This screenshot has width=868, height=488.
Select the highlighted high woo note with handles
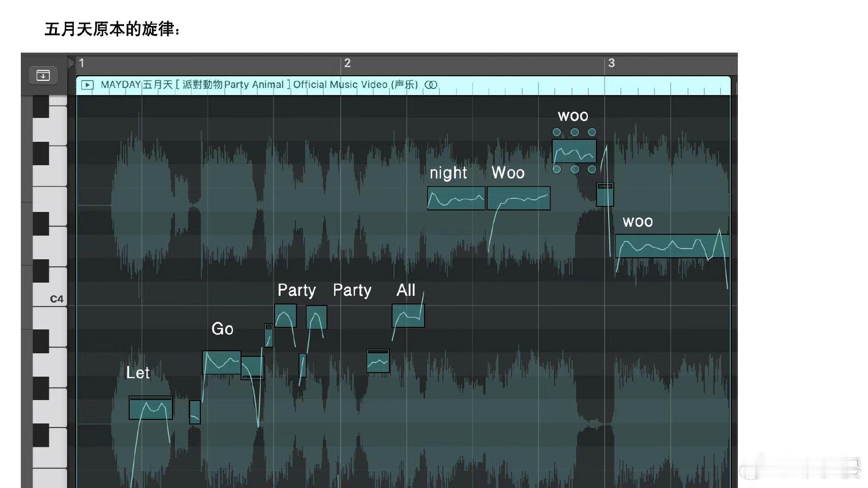click(575, 151)
